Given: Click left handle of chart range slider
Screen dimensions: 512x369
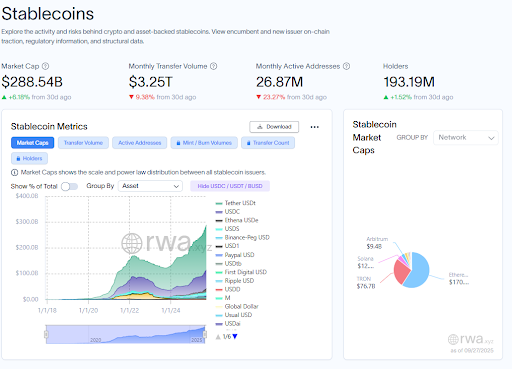Looking at the screenshot, I should tap(46, 334).
